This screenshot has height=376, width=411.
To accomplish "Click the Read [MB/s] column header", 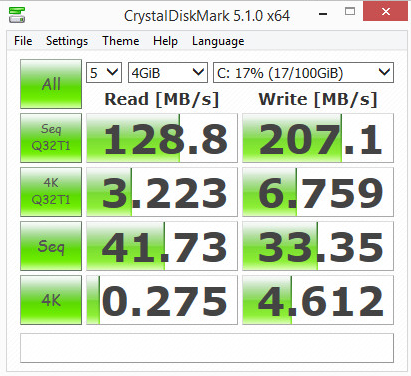I will 162,99.
